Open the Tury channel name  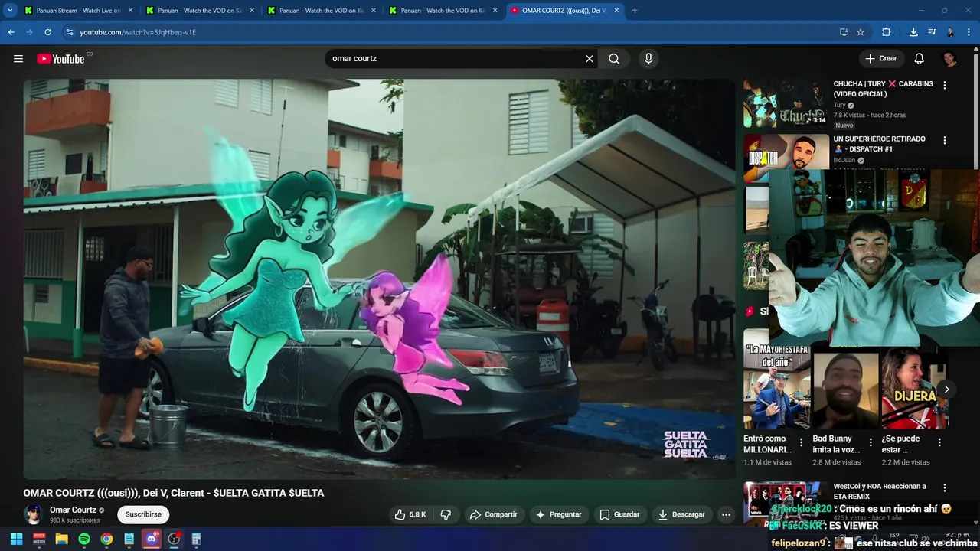point(839,105)
